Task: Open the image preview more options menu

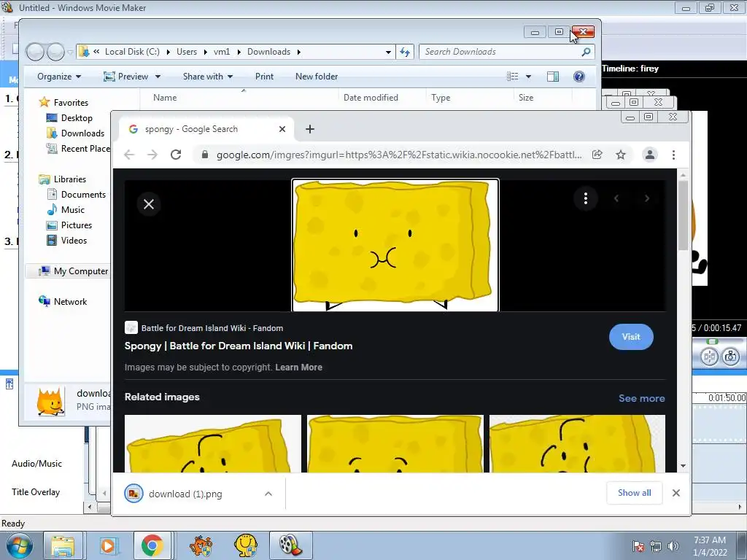Action: (586, 198)
